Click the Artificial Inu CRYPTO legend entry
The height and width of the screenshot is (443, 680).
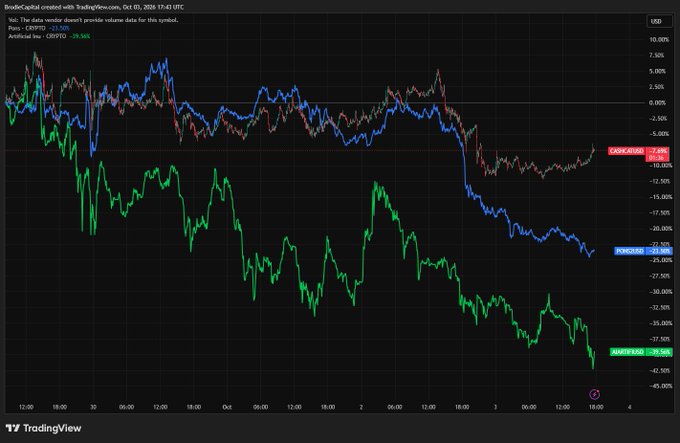click(x=37, y=36)
